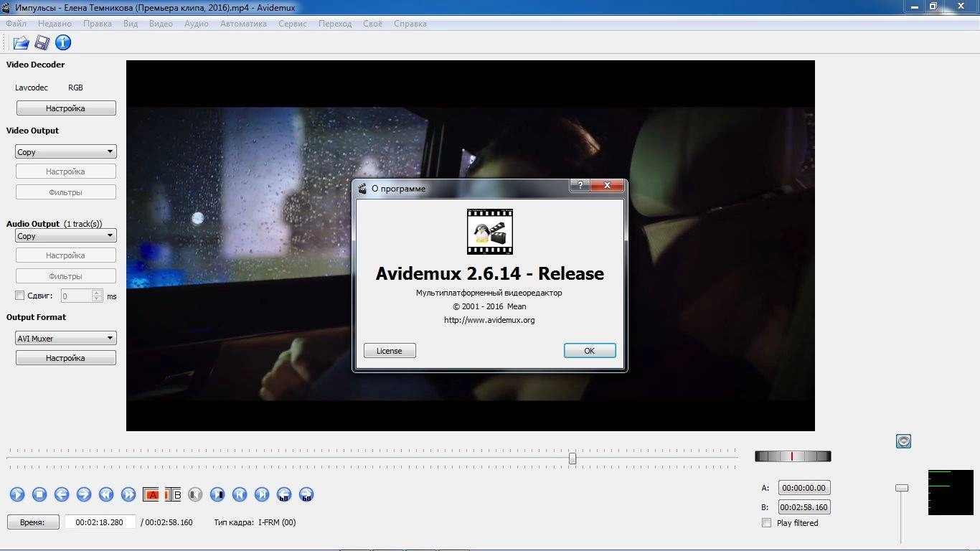Click Настройка under Output Format
Screen dimensions: 980x551
tap(66, 358)
